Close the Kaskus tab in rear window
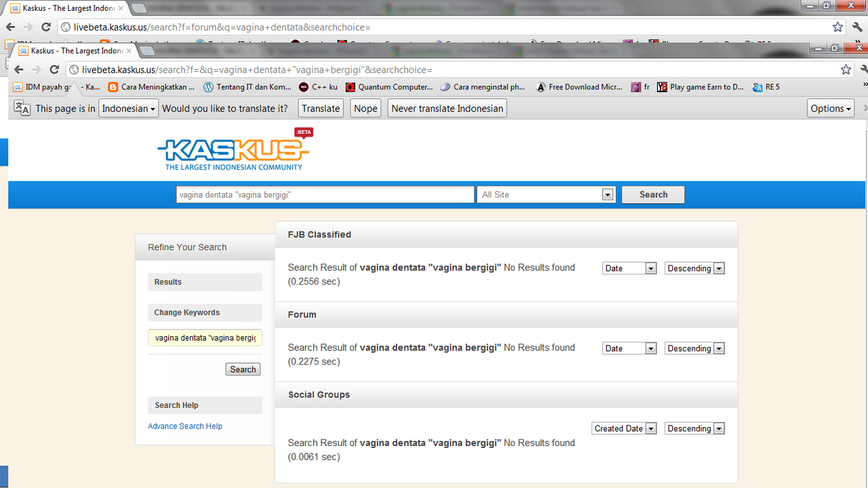 pyautogui.click(x=120, y=8)
